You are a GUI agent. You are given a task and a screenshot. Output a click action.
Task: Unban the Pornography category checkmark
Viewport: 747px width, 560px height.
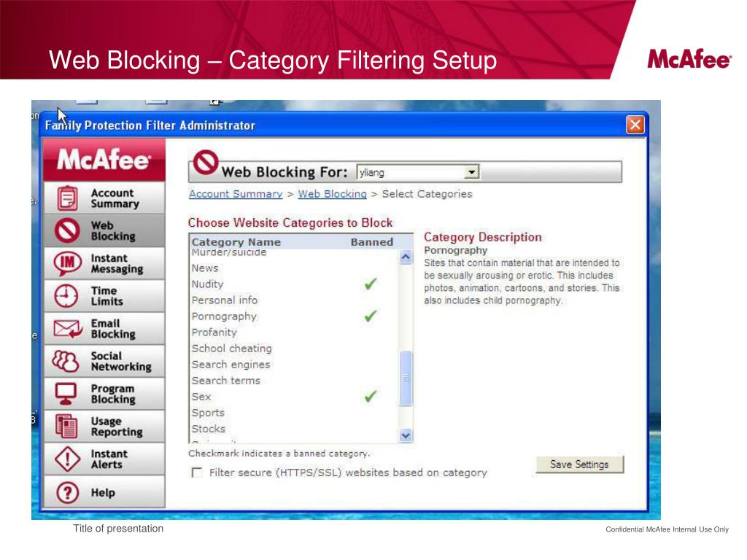[371, 316]
